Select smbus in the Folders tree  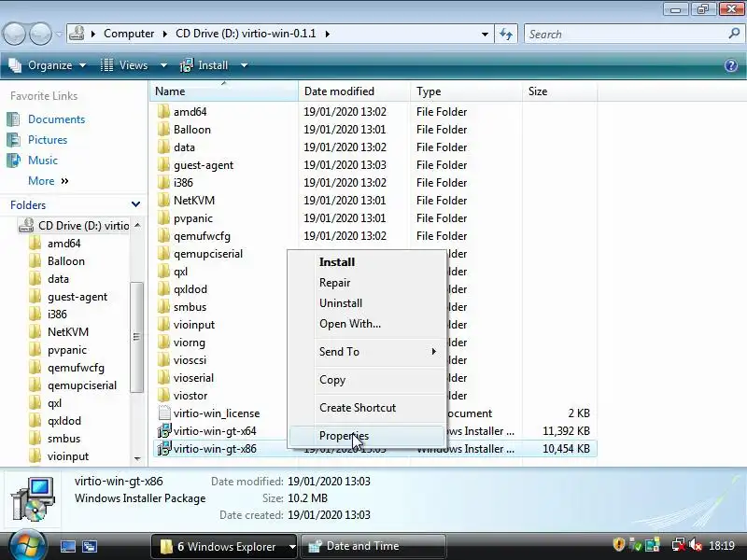point(63,439)
